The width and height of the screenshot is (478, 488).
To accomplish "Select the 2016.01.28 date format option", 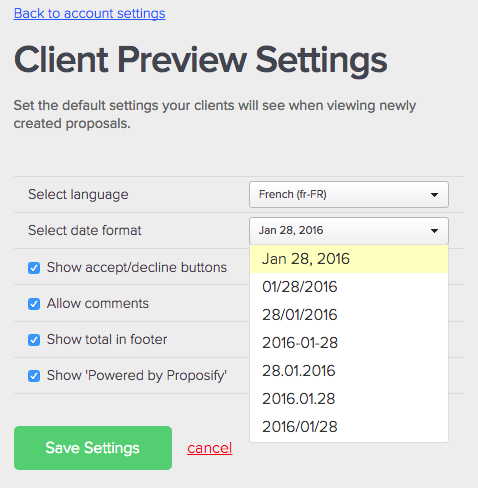I will pyautogui.click(x=349, y=399).
